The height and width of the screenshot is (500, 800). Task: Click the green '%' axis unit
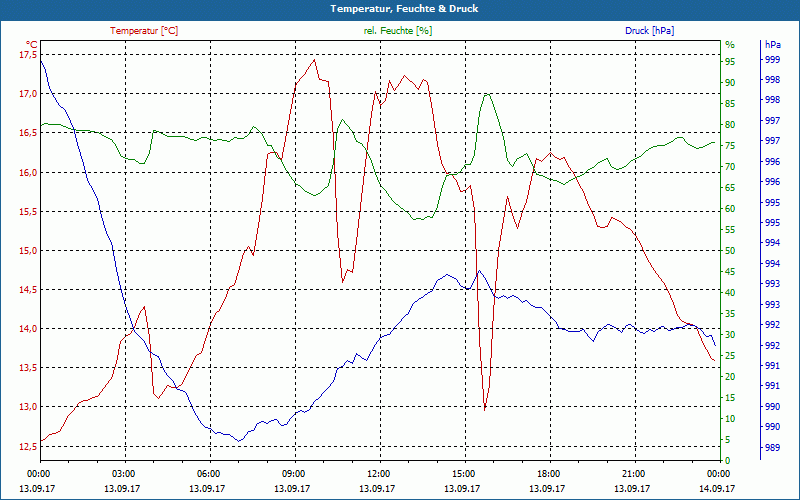click(730, 45)
